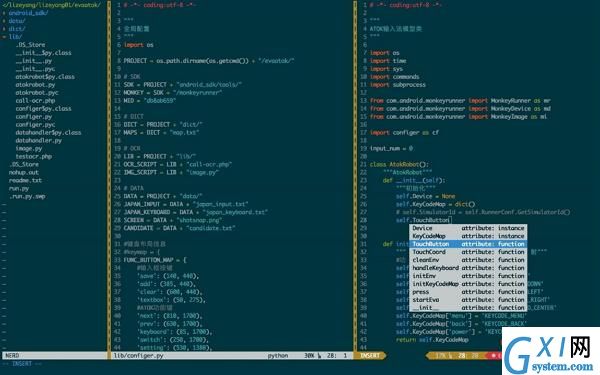The width and height of the screenshot is (600, 375).
Task: Click the class AtokRobot(): line
Action: tap(399, 165)
